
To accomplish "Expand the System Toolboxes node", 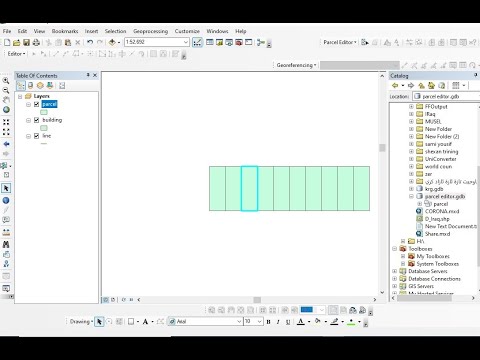I will [x=403, y=264].
